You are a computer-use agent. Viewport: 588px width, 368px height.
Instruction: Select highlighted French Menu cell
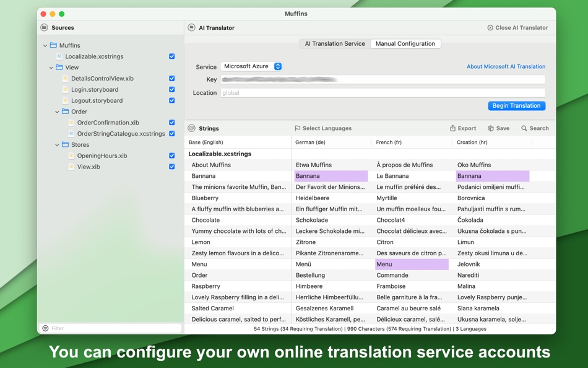(x=412, y=264)
